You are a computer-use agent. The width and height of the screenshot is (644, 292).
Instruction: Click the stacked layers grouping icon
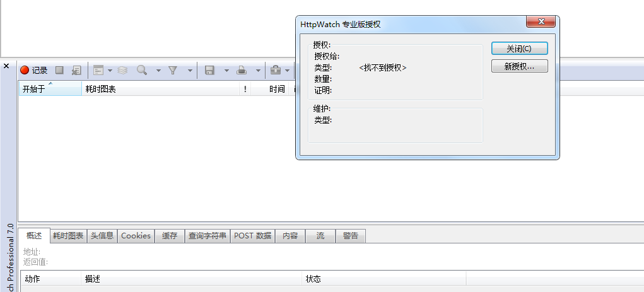coord(122,70)
